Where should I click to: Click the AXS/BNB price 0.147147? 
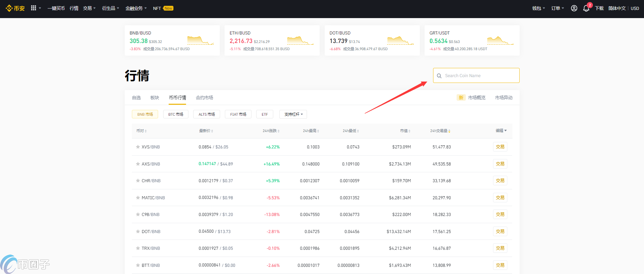point(207,164)
